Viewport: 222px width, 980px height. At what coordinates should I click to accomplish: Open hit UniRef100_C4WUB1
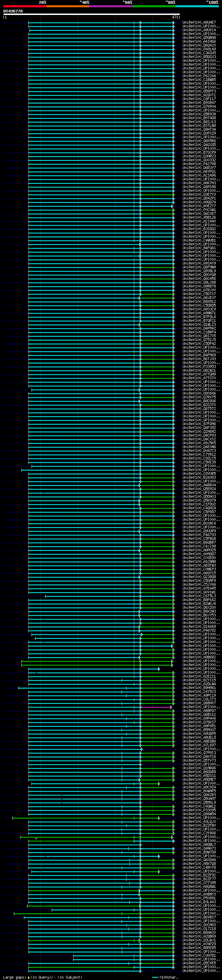(199, 241)
